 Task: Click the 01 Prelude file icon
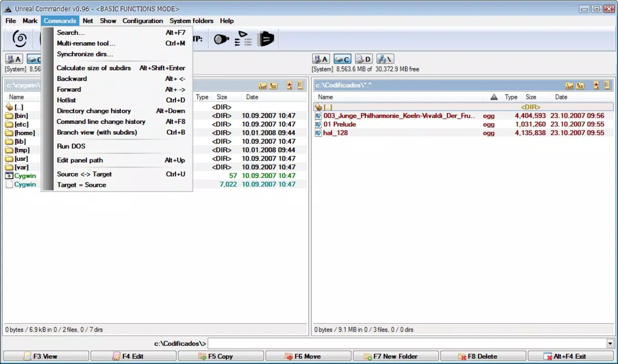(x=318, y=124)
